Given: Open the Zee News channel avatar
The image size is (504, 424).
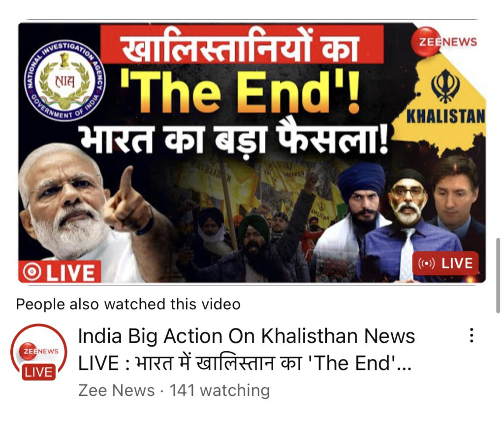Looking at the screenshot, I should 39,352.
